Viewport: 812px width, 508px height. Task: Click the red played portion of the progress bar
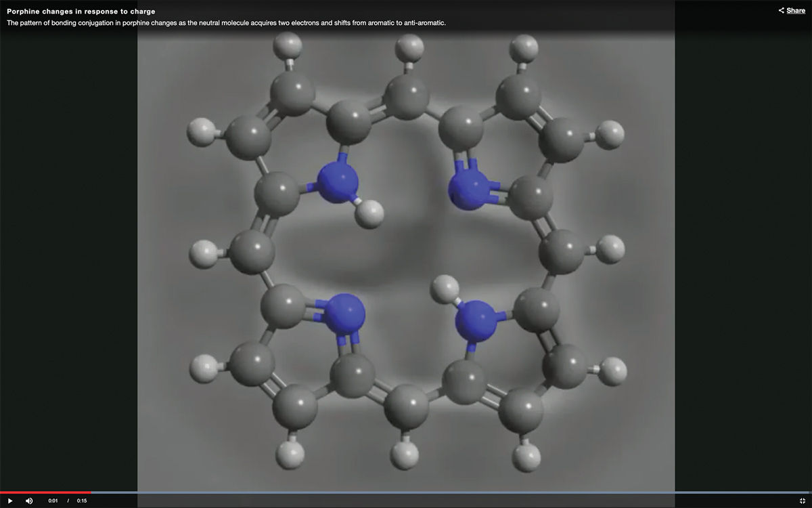click(x=45, y=492)
